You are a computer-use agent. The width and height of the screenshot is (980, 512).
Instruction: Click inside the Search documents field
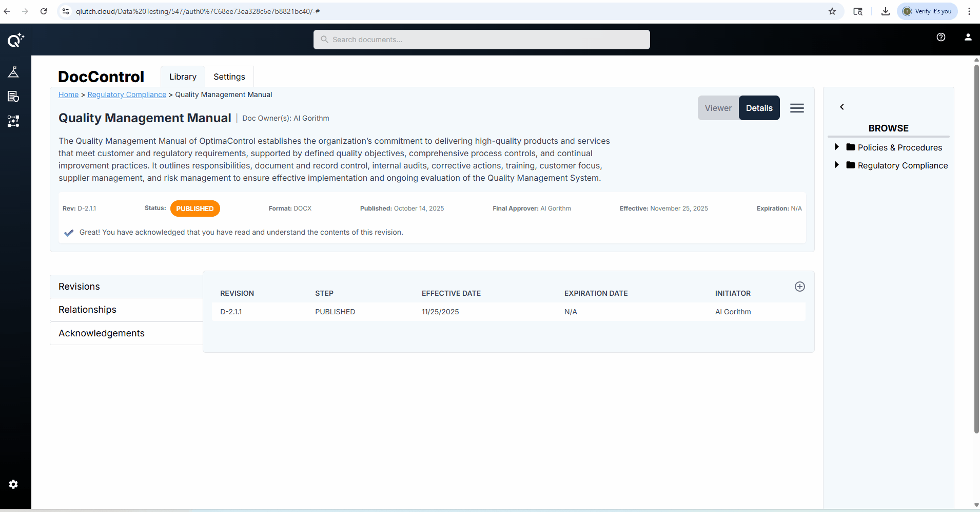[481, 39]
